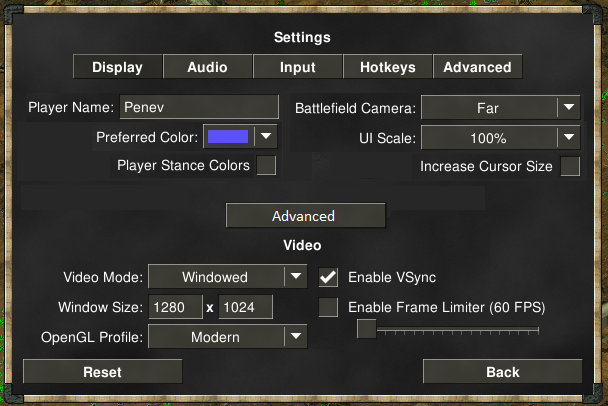
Task: Open Video Mode dropdown showing Windowed
Action: click(x=228, y=276)
